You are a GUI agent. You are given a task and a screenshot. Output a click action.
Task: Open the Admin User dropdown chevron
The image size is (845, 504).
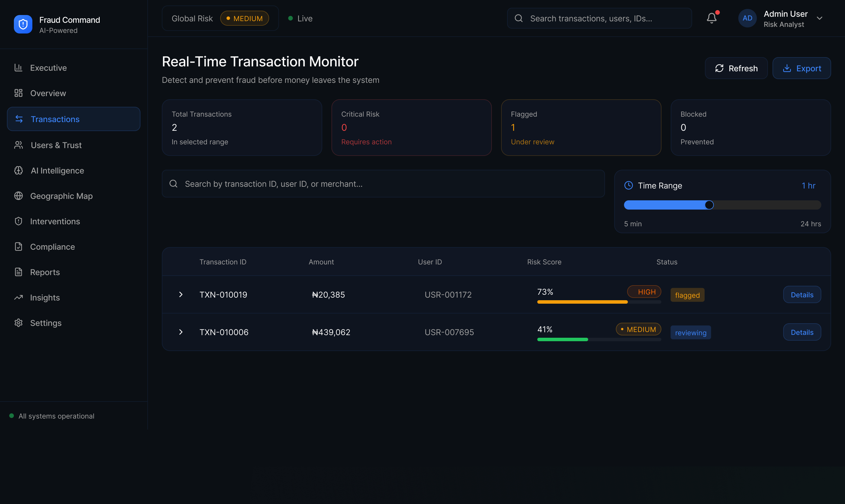(x=820, y=18)
